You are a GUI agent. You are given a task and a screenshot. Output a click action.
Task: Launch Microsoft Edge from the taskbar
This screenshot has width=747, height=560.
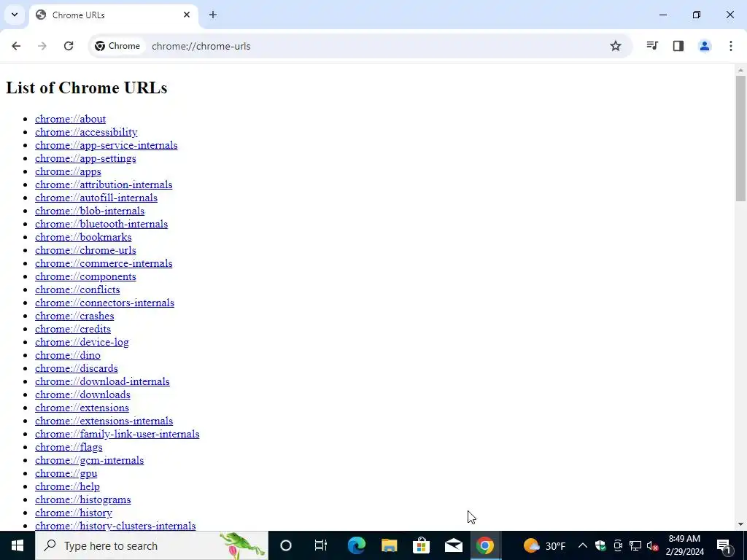point(356,545)
